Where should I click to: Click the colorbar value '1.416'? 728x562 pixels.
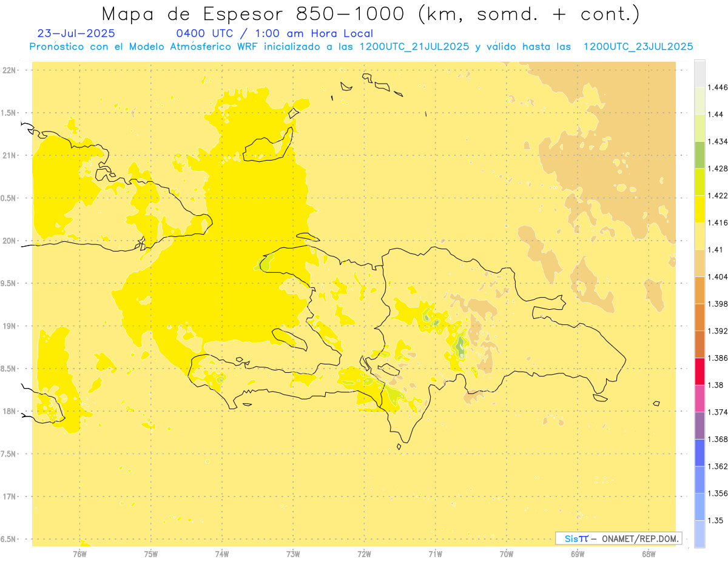tap(717, 222)
